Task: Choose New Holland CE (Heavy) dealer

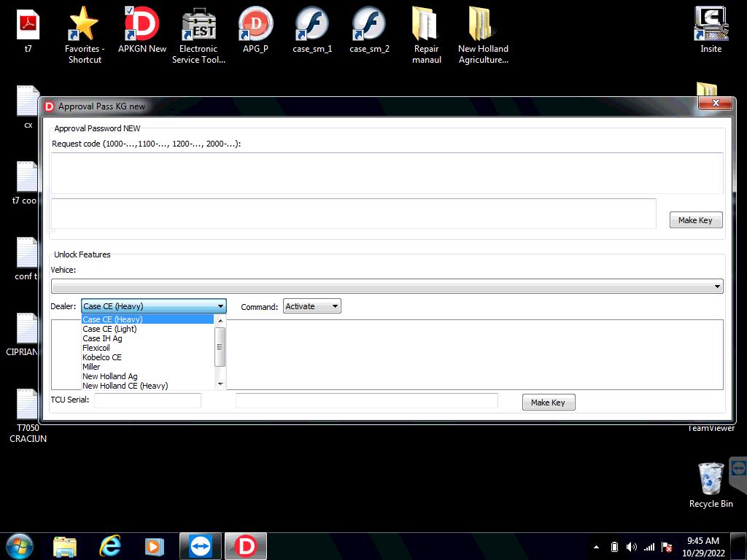Action: click(147, 386)
